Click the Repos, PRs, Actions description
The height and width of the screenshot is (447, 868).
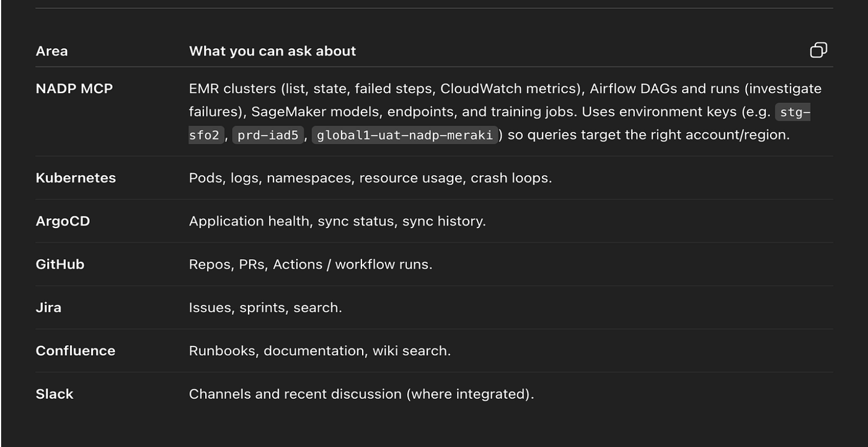tap(311, 264)
